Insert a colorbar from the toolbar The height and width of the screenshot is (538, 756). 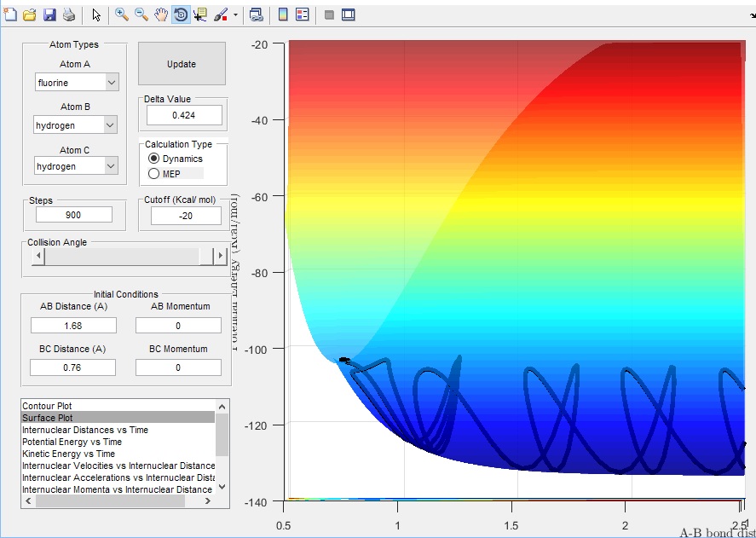(x=283, y=14)
